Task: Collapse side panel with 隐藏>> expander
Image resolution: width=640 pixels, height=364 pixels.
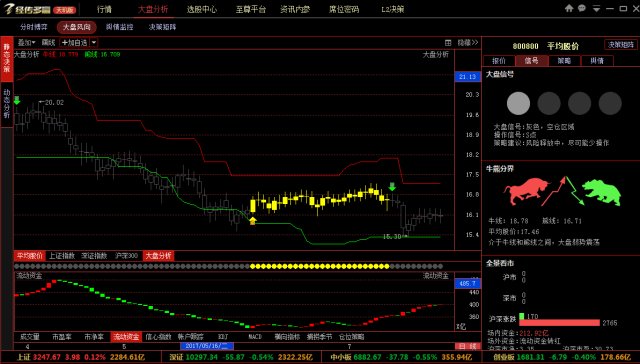Action: click(x=467, y=42)
